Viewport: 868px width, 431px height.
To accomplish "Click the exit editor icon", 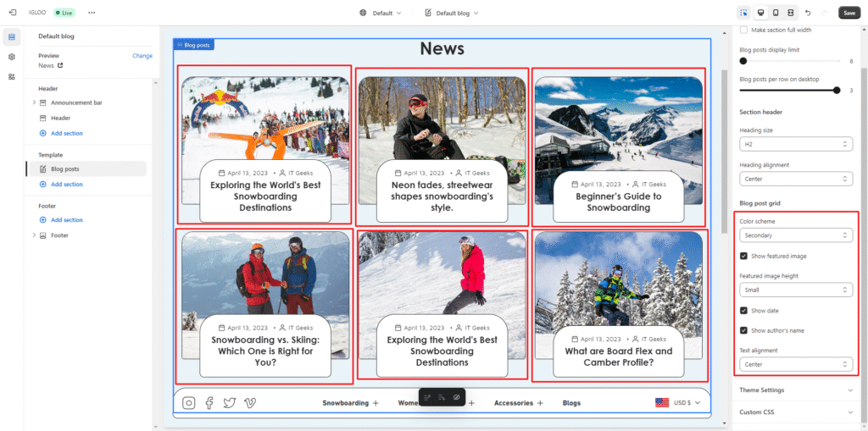I will (x=12, y=13).
